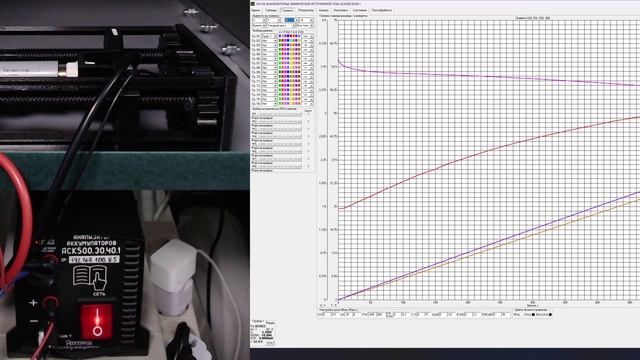Click the last black color swatch below the chart
This screenshot has height=360, width=640.
click(x=550, y=314)
